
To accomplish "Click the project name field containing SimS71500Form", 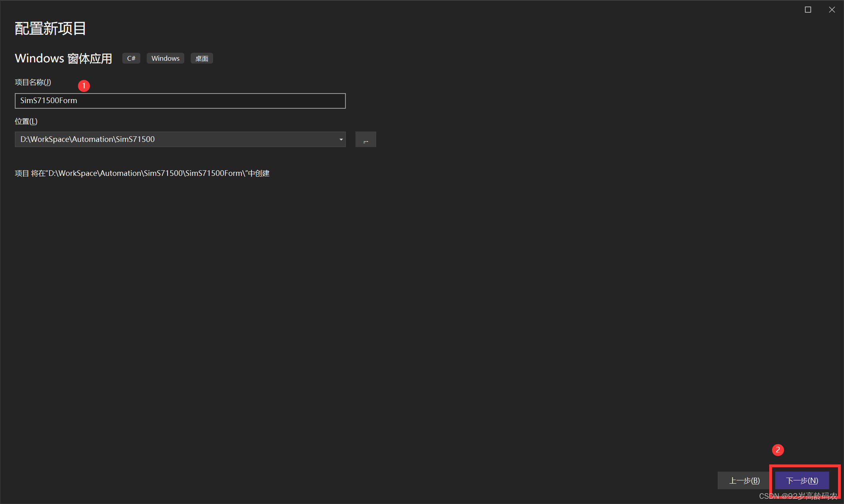I will tap(180, 101).
